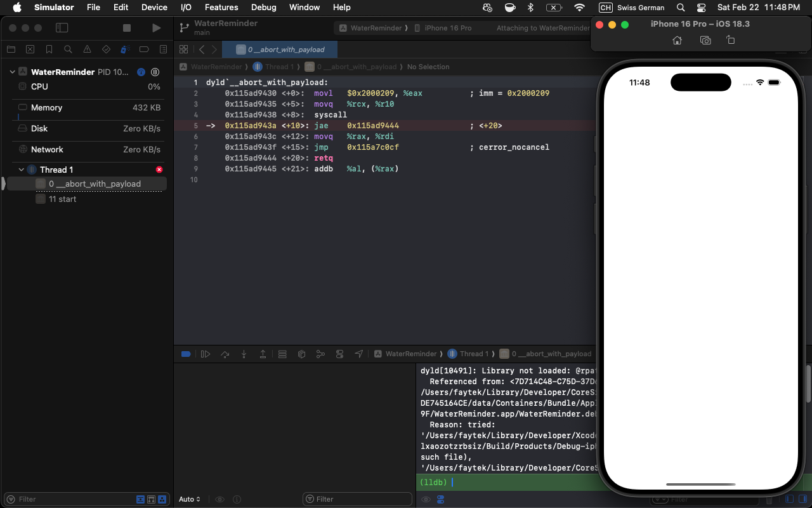This screenshot has width=812, height=508.
Task: Select the Disk gauge row
Action: coord(87,128)
